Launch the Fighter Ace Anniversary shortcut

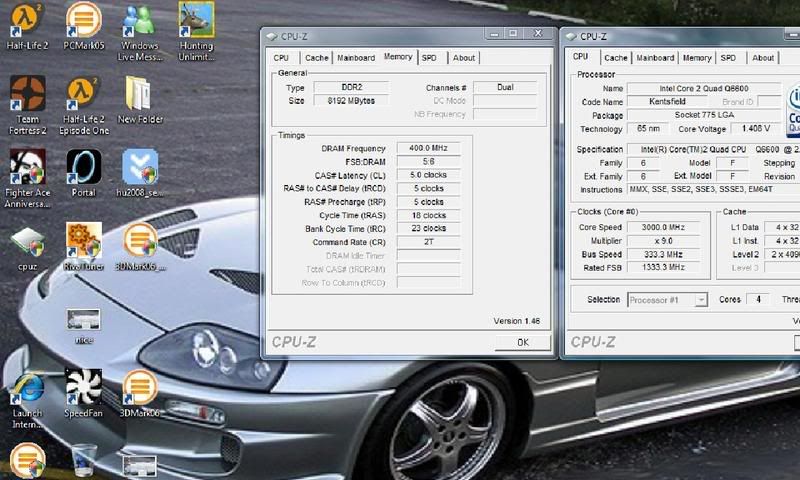(28, 179)
